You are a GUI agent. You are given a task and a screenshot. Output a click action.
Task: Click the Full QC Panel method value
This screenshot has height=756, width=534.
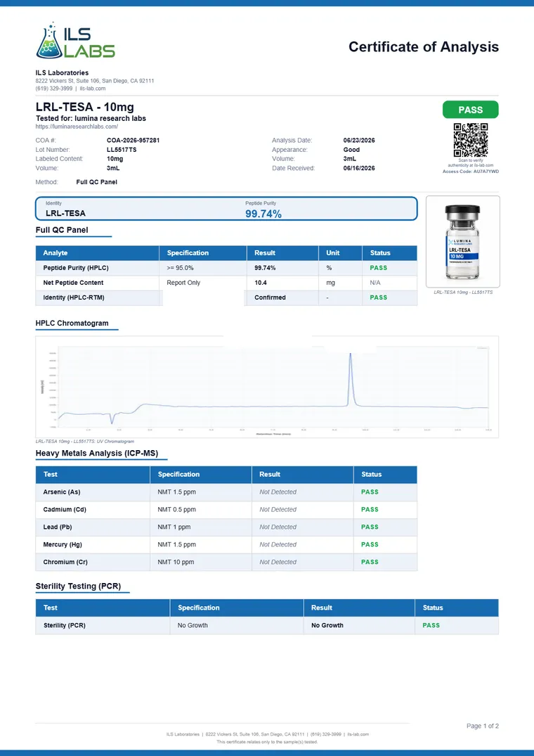pyautogui.click(x=96, y=182)
